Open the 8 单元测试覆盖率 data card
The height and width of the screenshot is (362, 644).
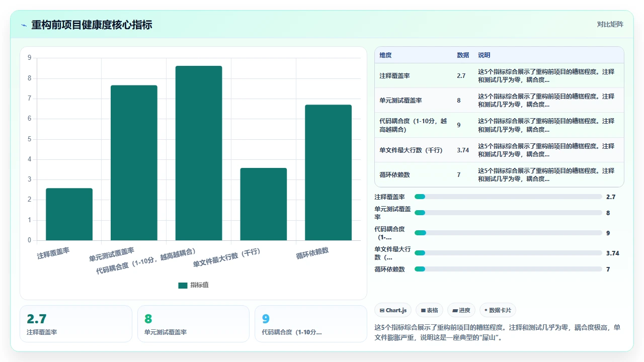coord(193,324)
